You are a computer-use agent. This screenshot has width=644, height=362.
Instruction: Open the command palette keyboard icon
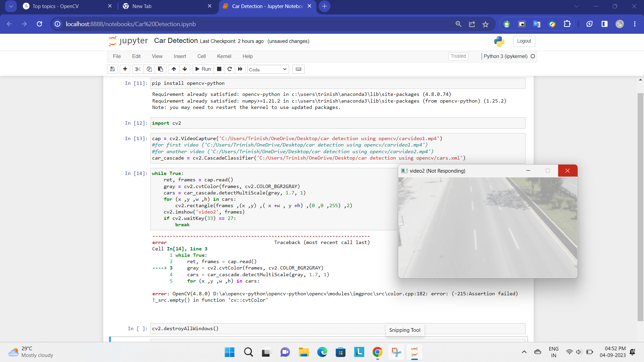298,69
